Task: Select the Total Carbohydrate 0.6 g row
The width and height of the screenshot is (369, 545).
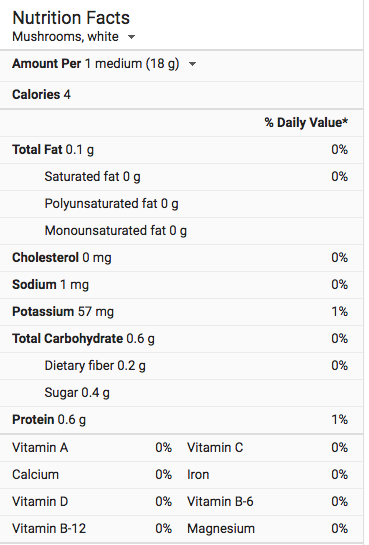Action: coord(181,339)
